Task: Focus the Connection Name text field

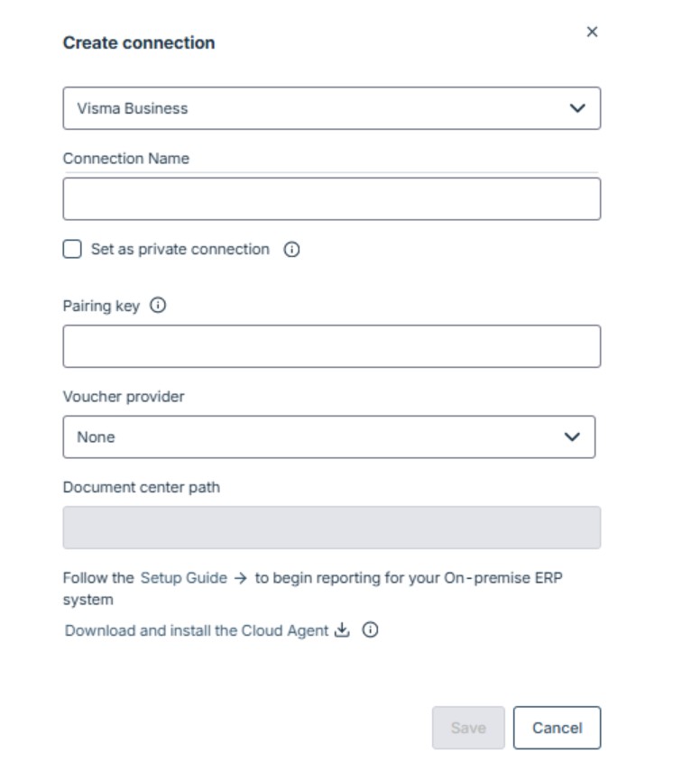Action: pos(331,199)
